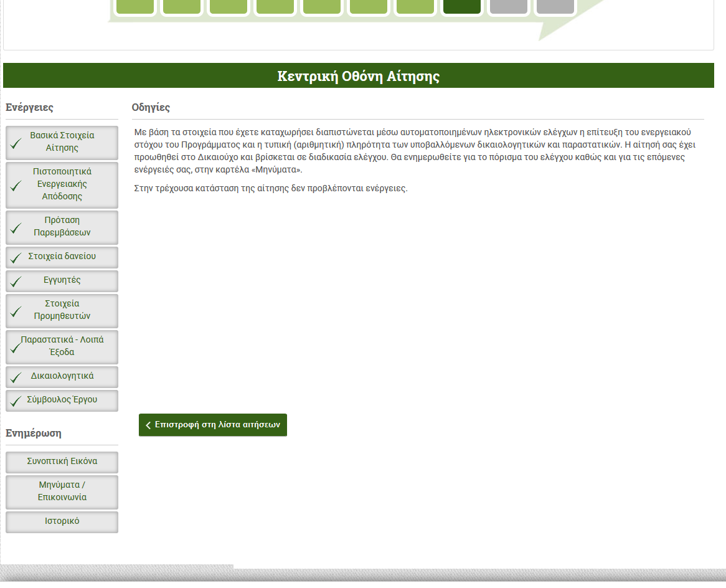726x588 pixels.
Task: Open Πιστοποιητικά Ενεργειακής Απόδοσης section
Action: (x=62, y=184)
